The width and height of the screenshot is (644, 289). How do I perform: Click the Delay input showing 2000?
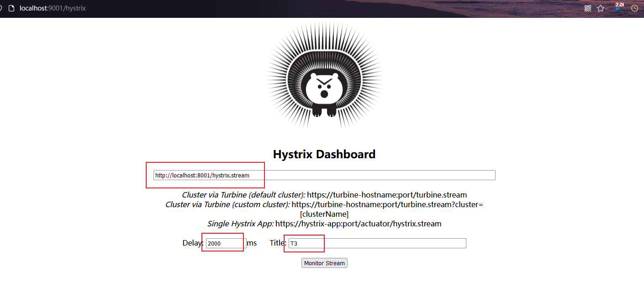226,243
